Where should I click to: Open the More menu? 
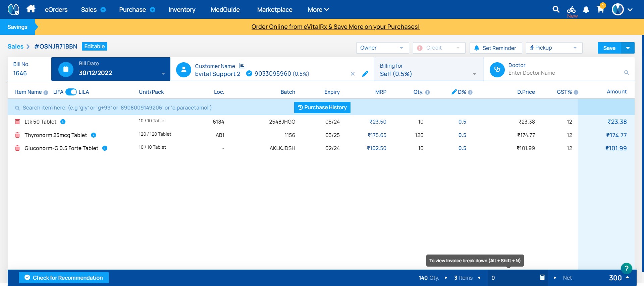tap(318, 10)
